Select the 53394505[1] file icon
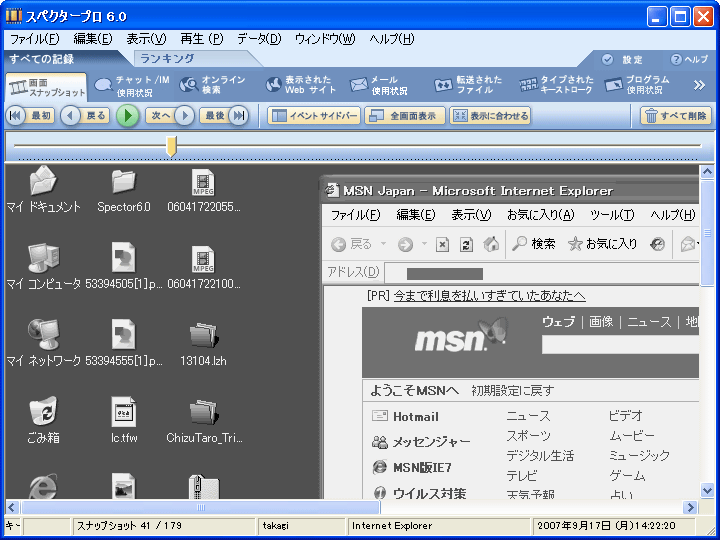Image resolution: width=720 pixels, height=540 pixels. [124, 267]
